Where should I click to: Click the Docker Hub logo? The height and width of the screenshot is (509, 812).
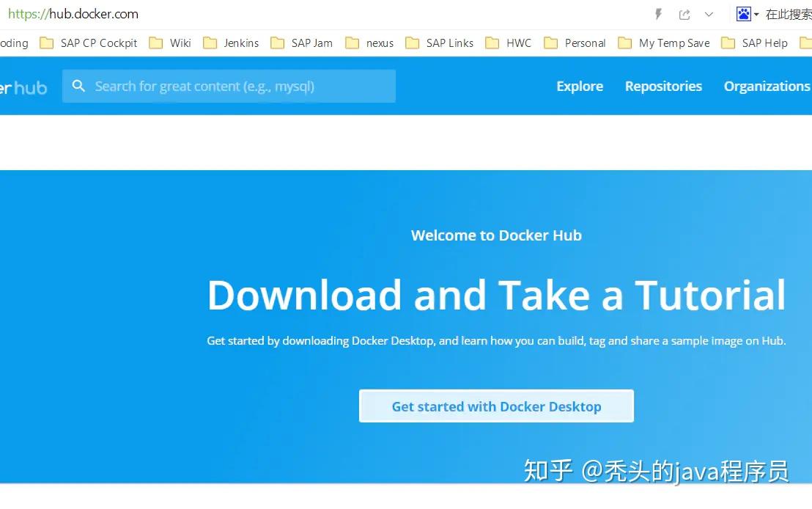click(23, 87)
